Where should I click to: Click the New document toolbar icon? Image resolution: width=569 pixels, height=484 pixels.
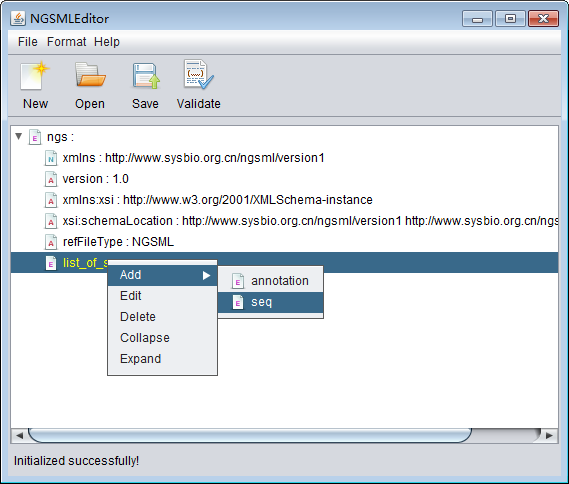coord(35,75)
